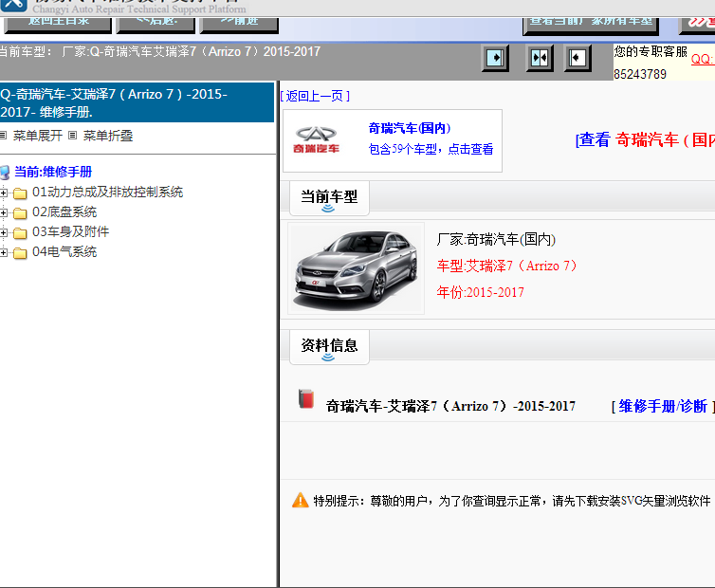This screenshot has height=588, width=715.
Task: Open the 奇瑞汽车(国内) link
Action: 410,129
